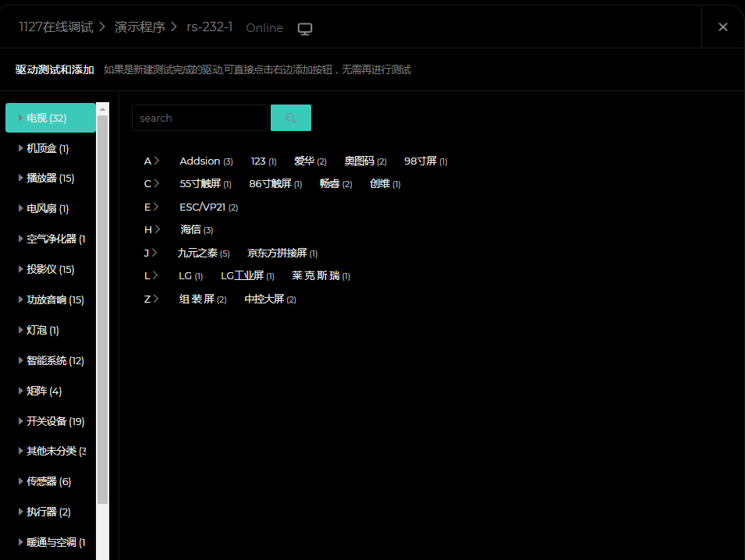745x560 pixels.
Task: Click the teal search magnifier button
Action: (290, 118)
